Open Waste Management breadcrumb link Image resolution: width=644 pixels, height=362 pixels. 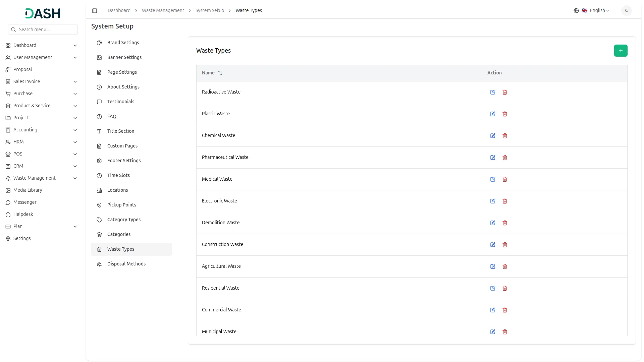pos(163,11)
